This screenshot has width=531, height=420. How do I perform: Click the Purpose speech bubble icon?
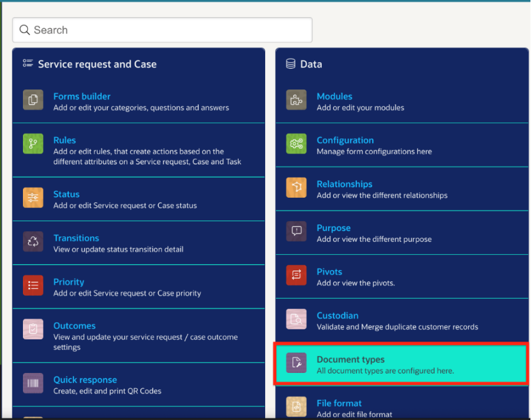tap(296, 231)
